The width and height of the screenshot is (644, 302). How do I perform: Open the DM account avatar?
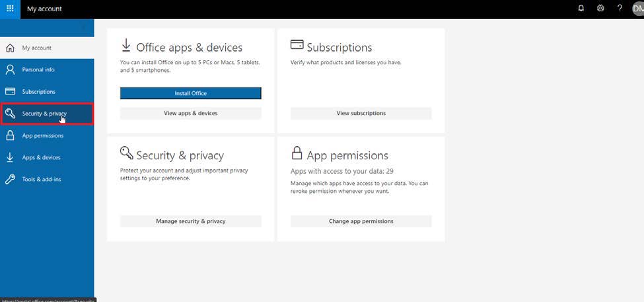[638, 9]
